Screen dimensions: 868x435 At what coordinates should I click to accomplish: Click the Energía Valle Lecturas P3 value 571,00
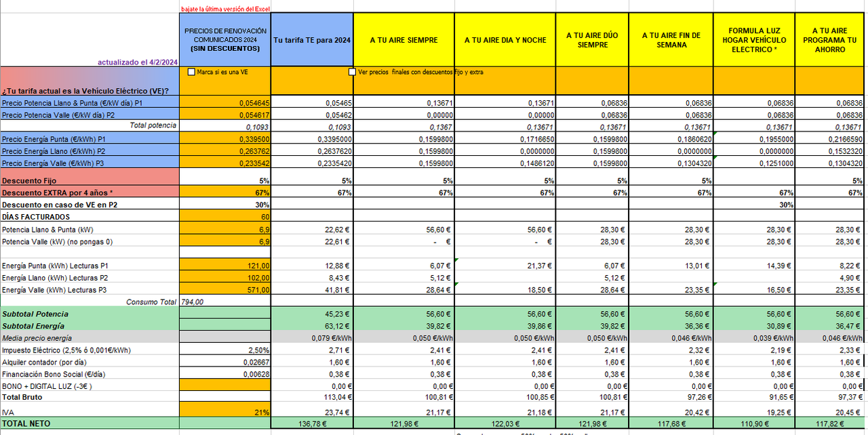pyautogui.click(x=225, y=290)
